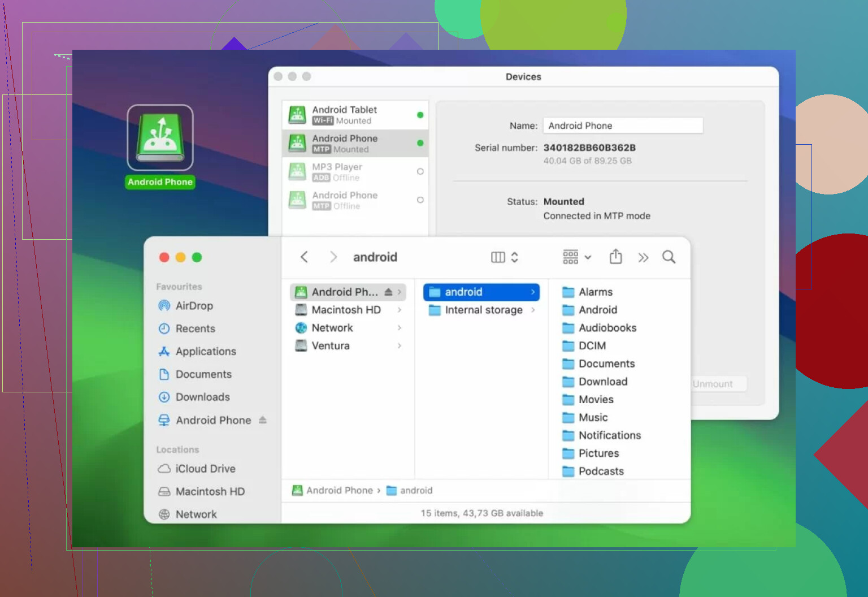The height and width of the screenshot is (597, 868).
Task: Open Finder search magnifier
Action: tap(669, 257)
